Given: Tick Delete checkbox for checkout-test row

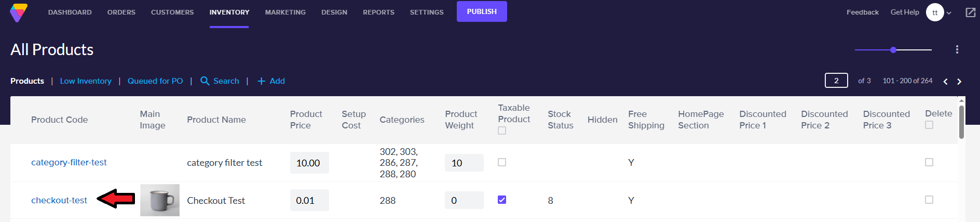Looking at the screenshot, I should point(929,200).
